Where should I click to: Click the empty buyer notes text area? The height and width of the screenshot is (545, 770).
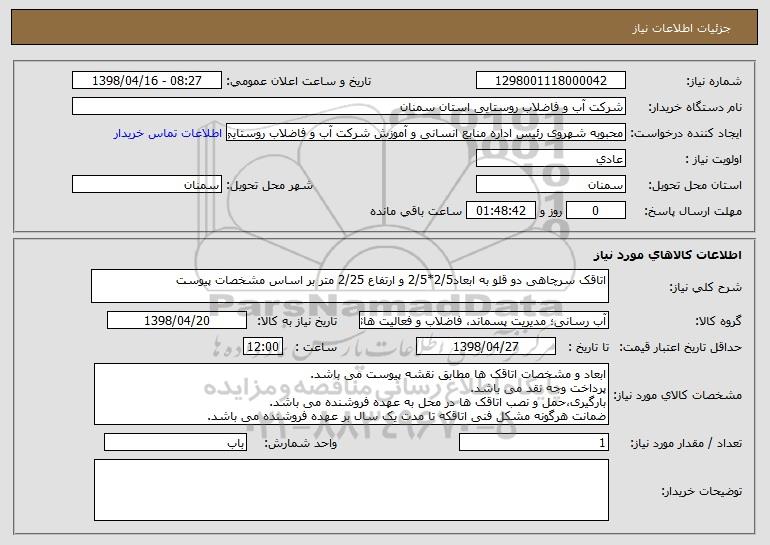coord(351,490)
